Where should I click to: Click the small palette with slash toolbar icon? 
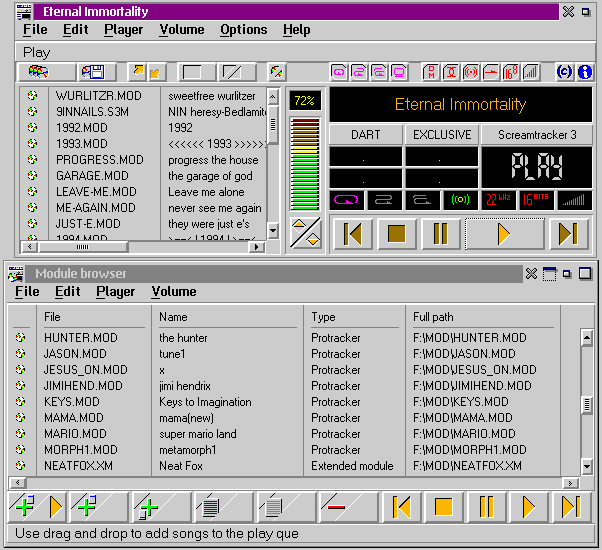(276, 72)
